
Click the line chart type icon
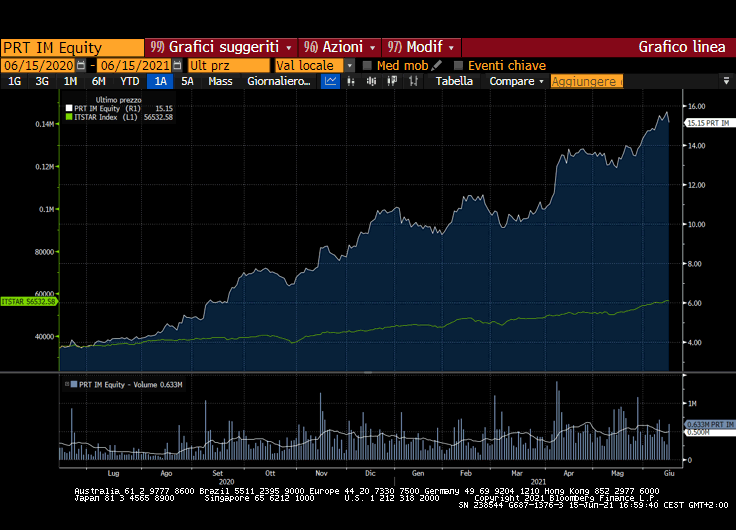click(x=331, y=81)
